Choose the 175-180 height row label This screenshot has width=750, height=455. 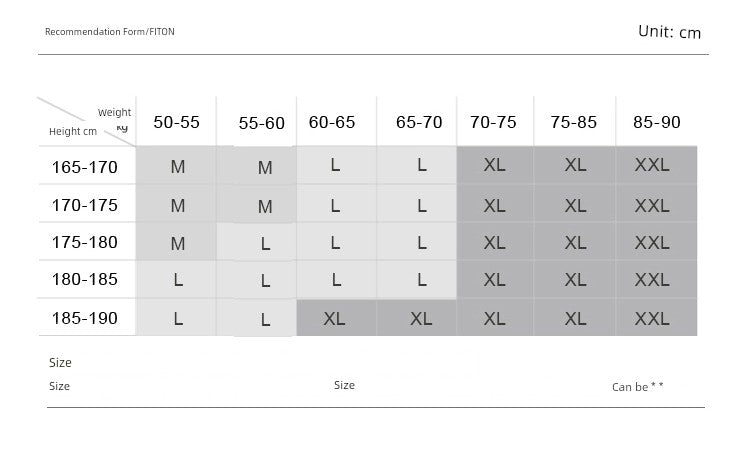[85, 242]
